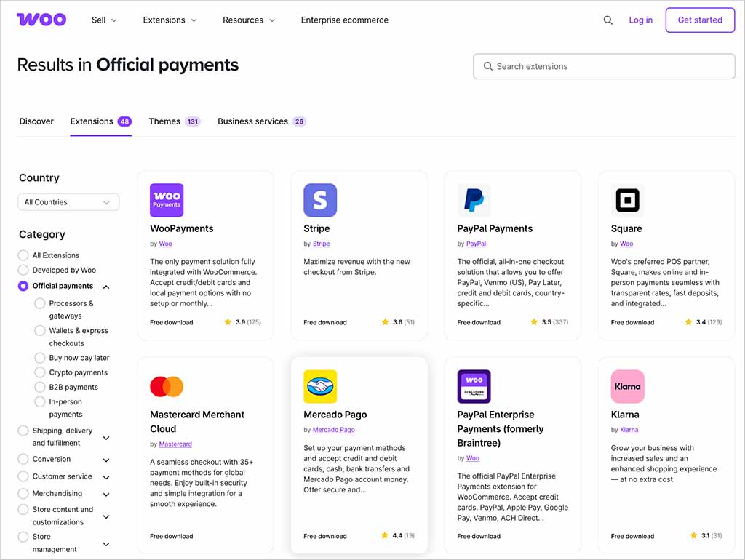This screenshot has height=560, width=745.
Task: Expand the Conversion category chevron
Action: click(x=106, y=460)
